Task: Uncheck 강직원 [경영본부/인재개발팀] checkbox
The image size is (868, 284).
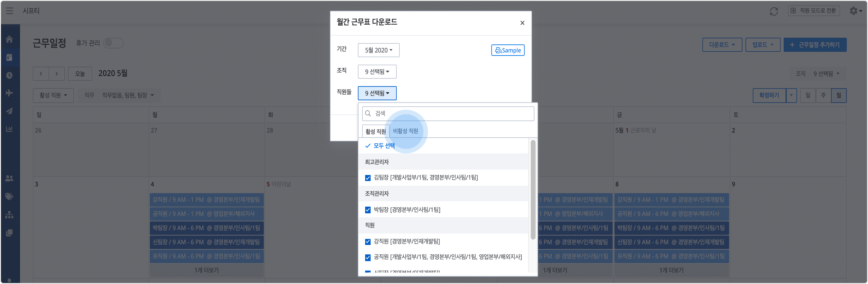Action: click(x=368, y=242)
